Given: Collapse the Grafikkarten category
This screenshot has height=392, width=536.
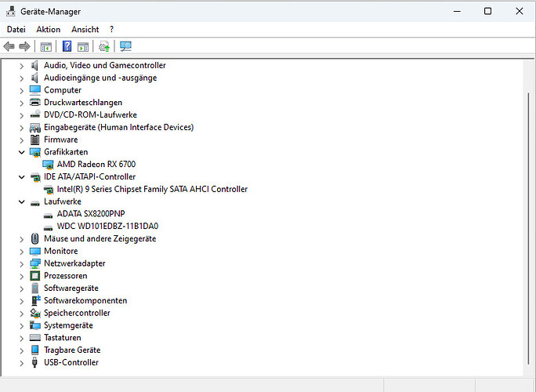Looking at the screenshot, I should pyautogui.click(x=22, y=152).
